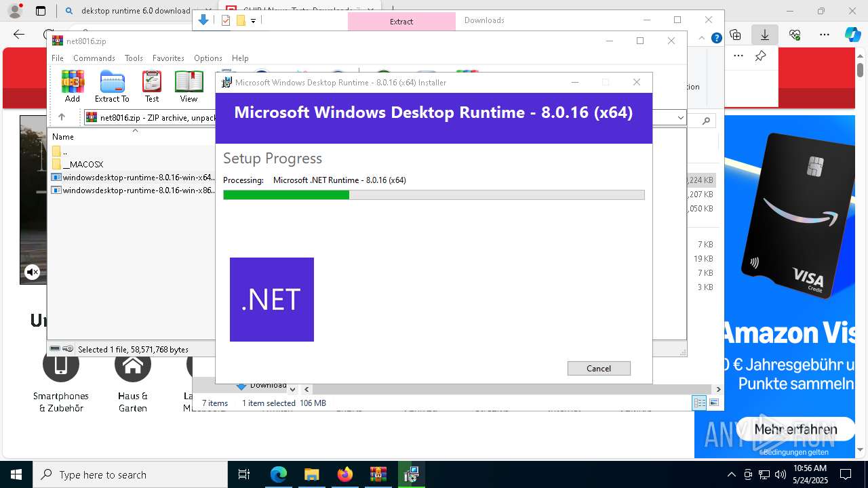Switch Explorer to details view icon

point(699,403)
